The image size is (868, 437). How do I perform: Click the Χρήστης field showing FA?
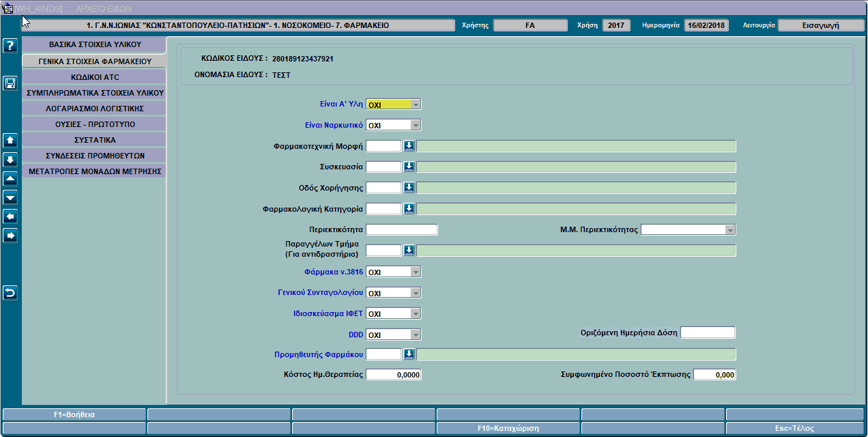click(x=530, y=25)
